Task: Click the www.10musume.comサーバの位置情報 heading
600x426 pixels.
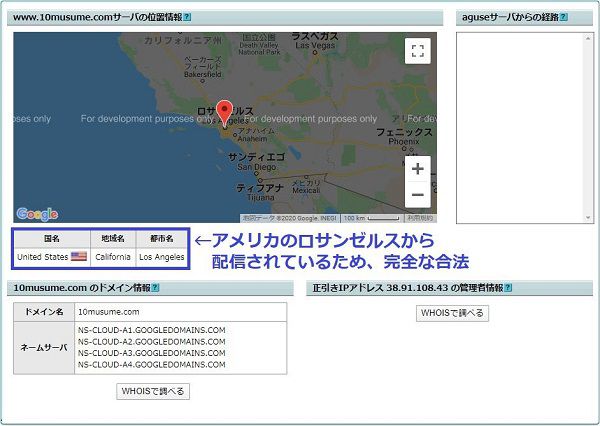Action: (x=98, y=17)
